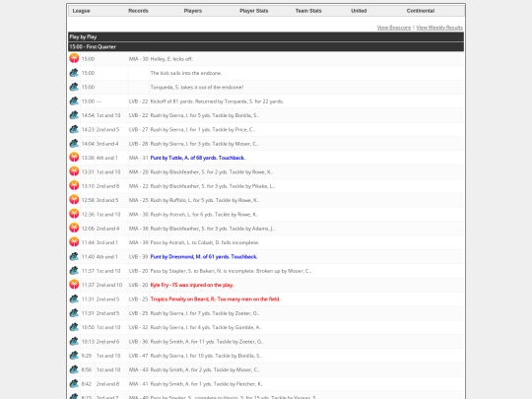Click 'Rush by Ruffolo, L. for 5 yds' text
Screen dimensions: 532x399
pos(205,200)
